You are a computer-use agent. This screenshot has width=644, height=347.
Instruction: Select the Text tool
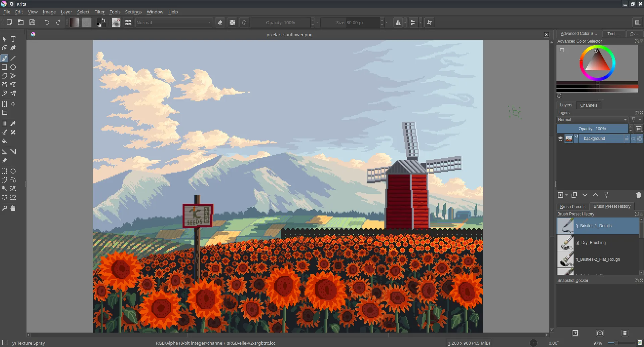coord(13,39)
